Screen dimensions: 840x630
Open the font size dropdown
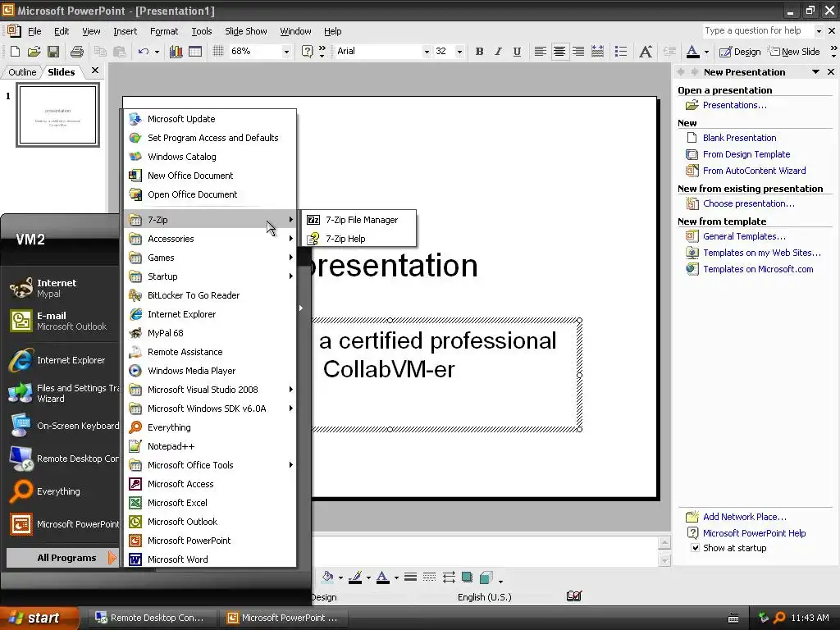point(459,52)
